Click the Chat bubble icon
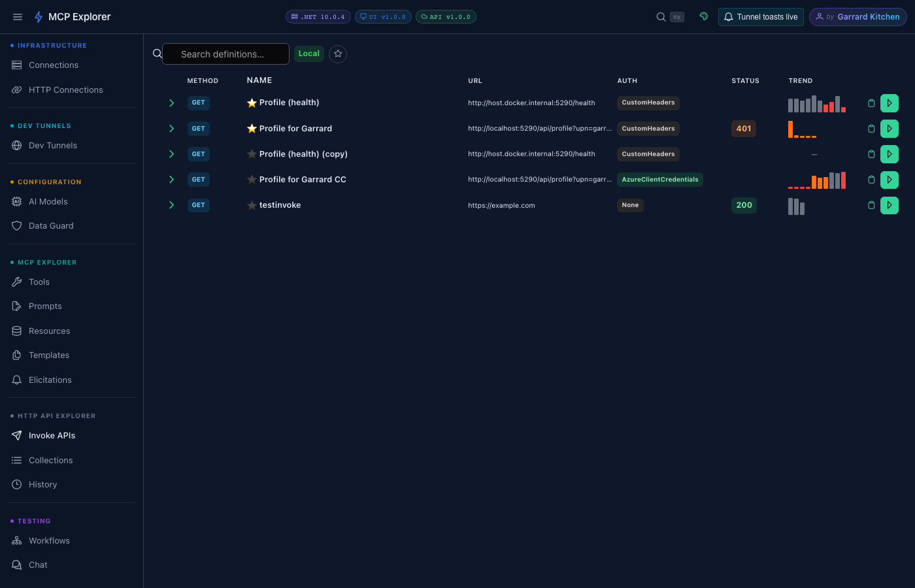The width and height of the screenshot is (915, 588). point(17,565)
